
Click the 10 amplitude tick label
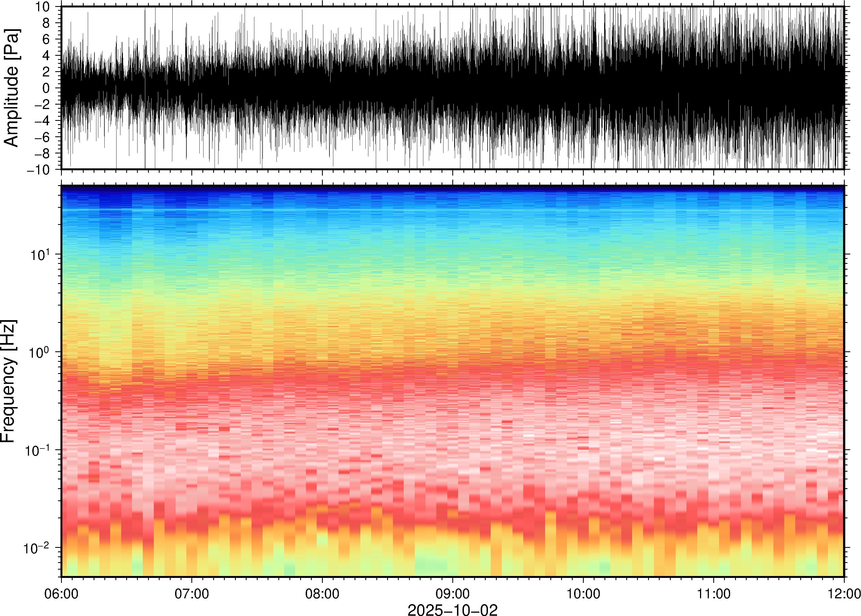click(43, 7)
